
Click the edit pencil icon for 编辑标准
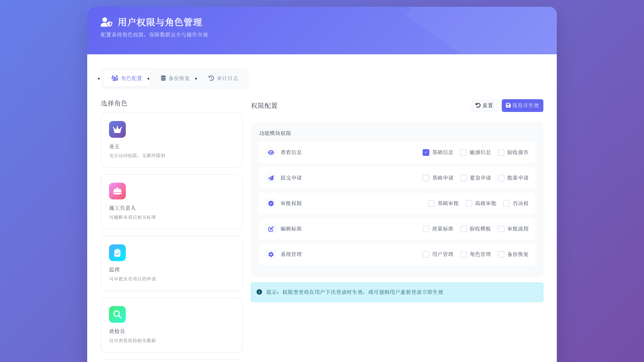click(271, 229)
